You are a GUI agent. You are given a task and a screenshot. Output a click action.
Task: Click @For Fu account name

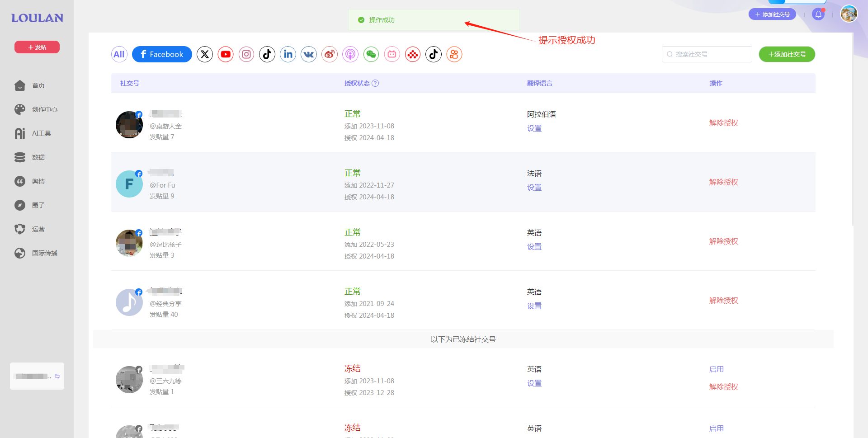pos(162,185)
